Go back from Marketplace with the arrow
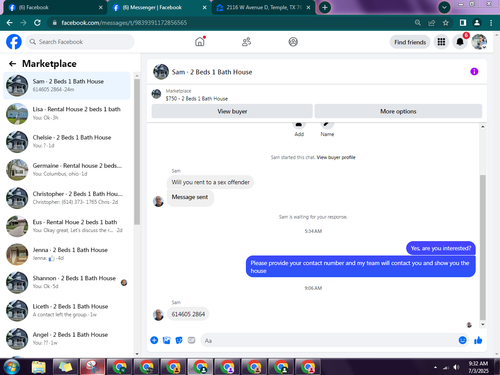Screen dimensions: 500x375 [12, 63]
